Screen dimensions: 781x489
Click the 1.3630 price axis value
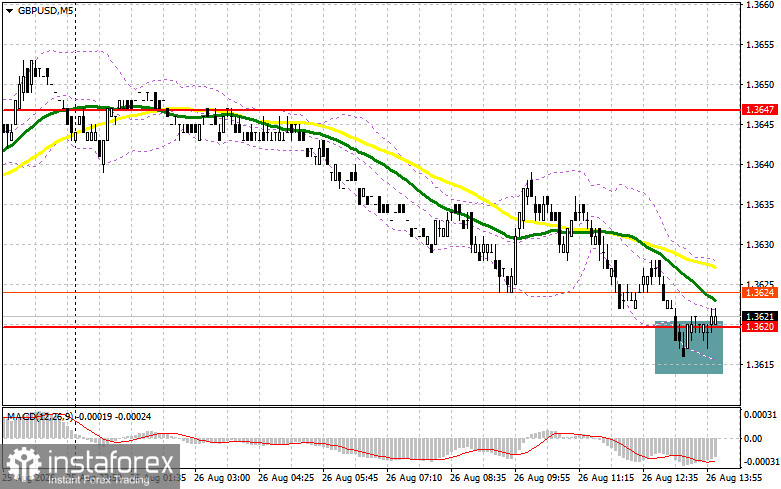pyautogui.click(x=760, y=244)
